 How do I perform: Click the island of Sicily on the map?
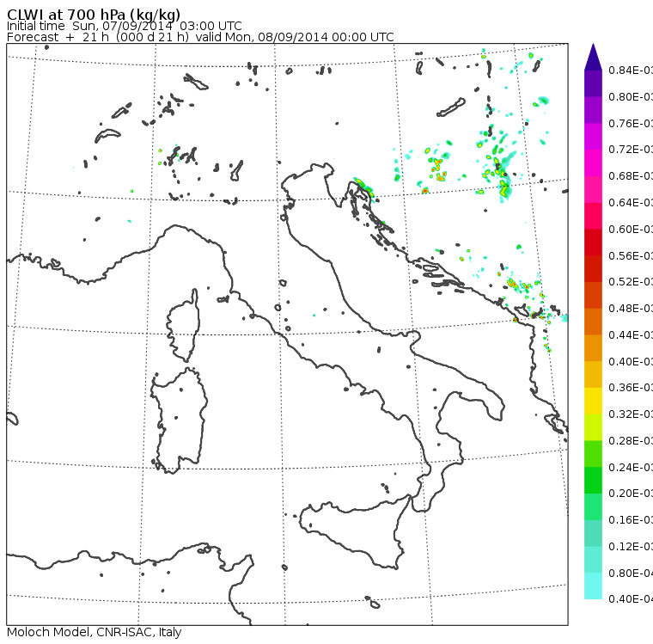point(354,530)
